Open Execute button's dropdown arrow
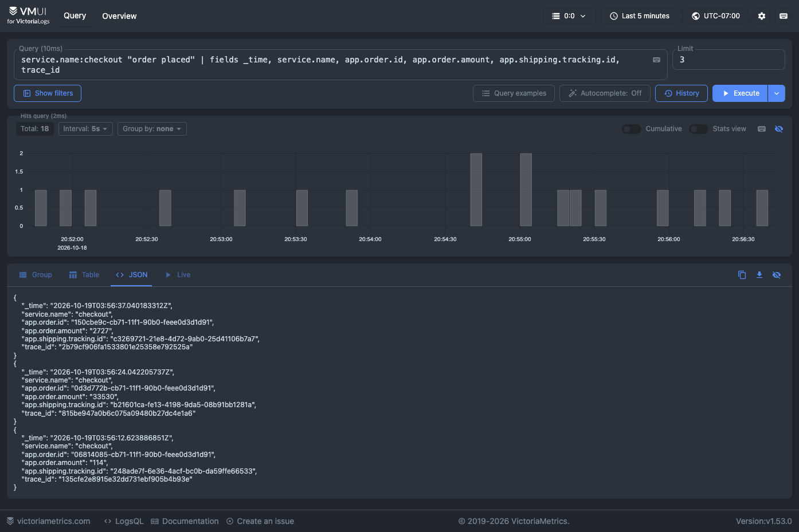The height and width of the screenshot is (532, 799). (x=777, y=93)
